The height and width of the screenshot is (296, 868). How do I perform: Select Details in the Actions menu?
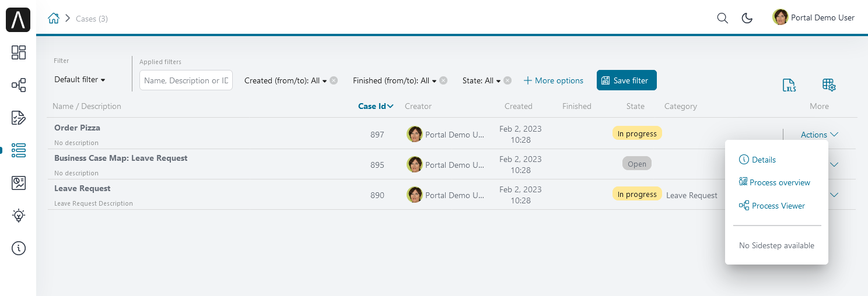(757, 160)
